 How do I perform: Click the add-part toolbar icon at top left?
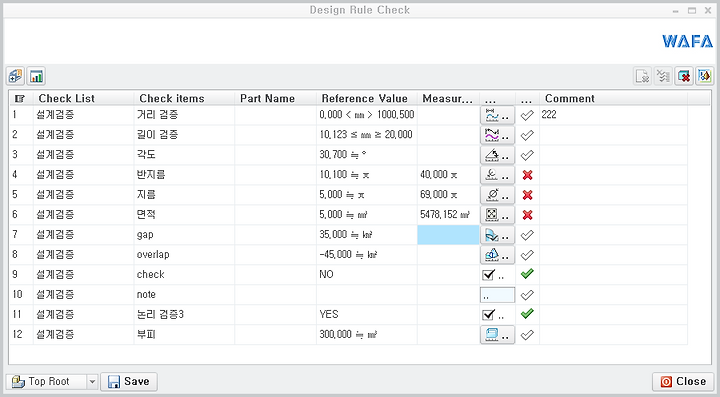[16, 76]
